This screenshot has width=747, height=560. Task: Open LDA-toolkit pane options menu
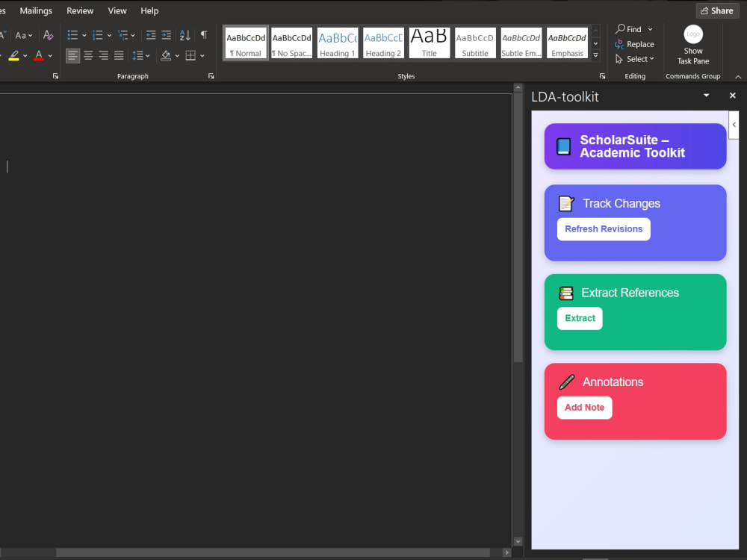tap(707, 96)
